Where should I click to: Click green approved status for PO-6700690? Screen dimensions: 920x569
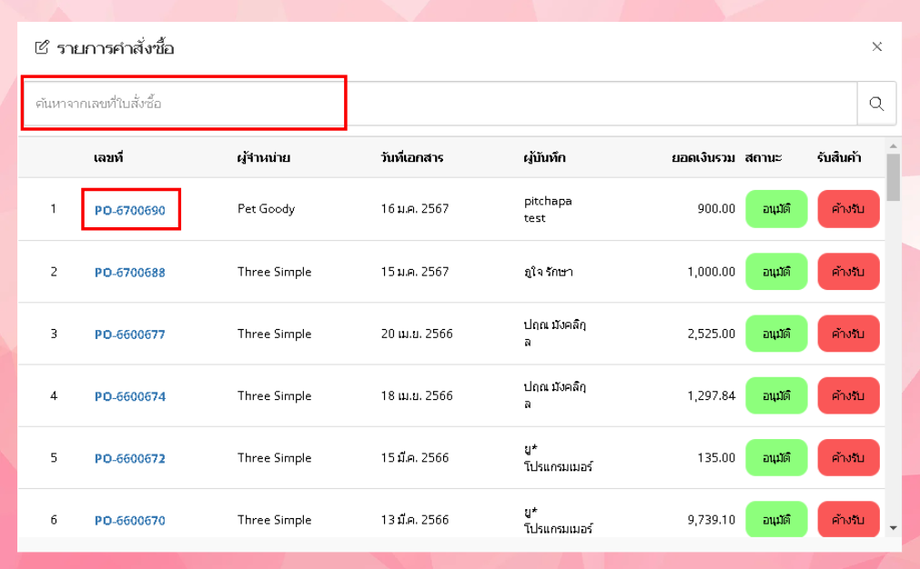pos(776,209)
